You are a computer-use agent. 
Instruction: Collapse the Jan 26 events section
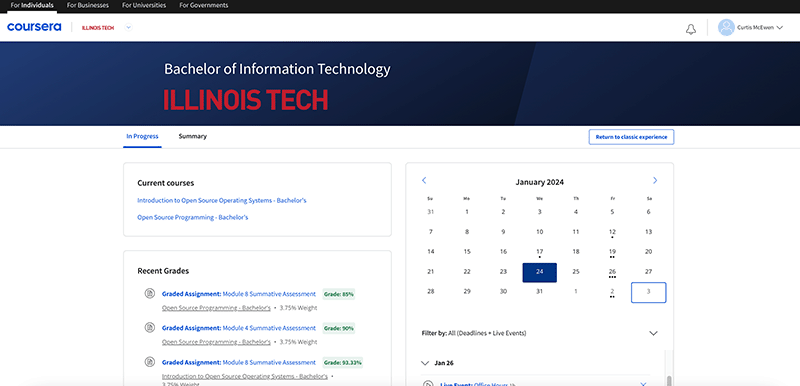(425, 363)
